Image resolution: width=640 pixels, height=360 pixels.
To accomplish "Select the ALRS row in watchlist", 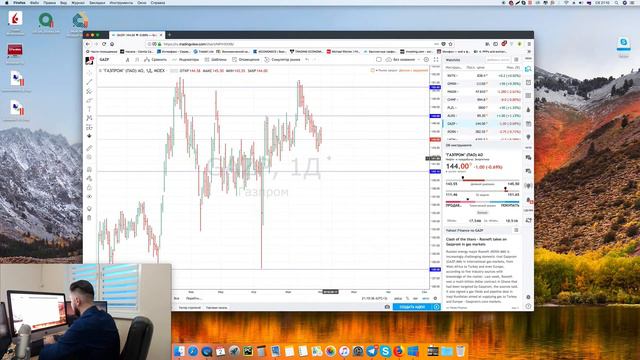I will (x=482, y=116).
